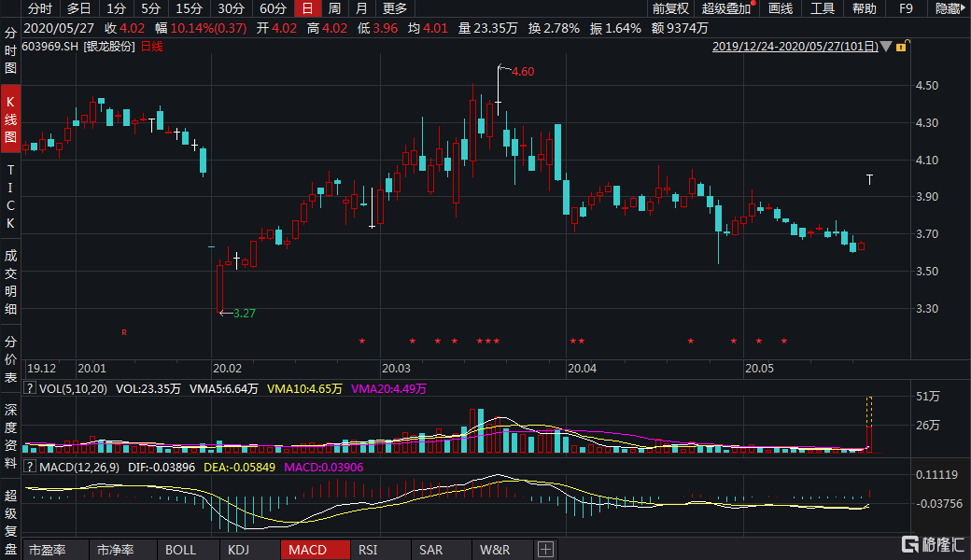
Task: Open the 成交明细 transaction details view
Action: pyautogui.click(x=10, y=282)
